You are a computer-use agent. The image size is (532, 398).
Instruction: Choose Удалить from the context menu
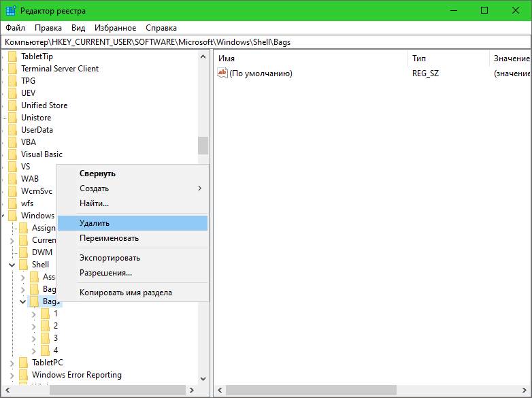[95, 222]
